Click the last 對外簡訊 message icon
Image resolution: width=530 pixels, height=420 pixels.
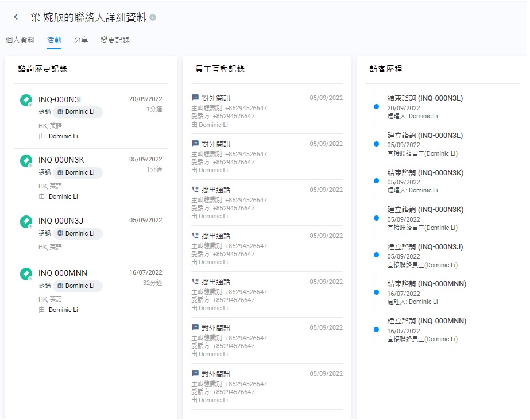tap(195, 373)
